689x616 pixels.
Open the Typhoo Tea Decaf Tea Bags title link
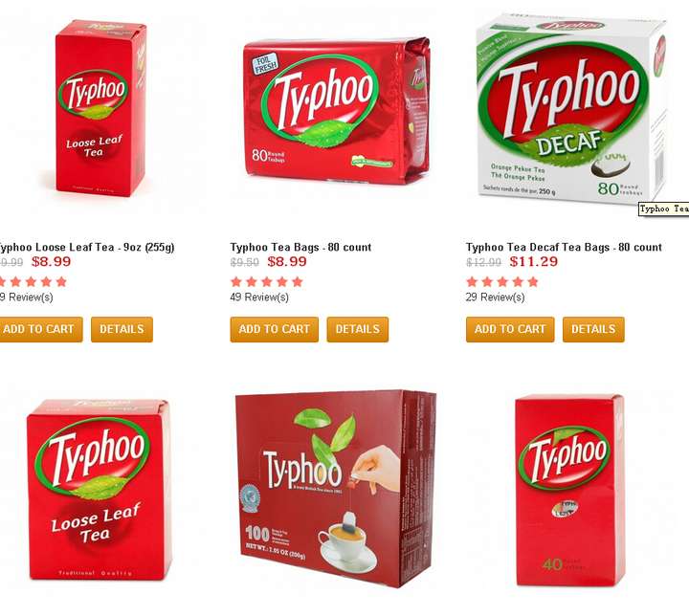(564, 247)
